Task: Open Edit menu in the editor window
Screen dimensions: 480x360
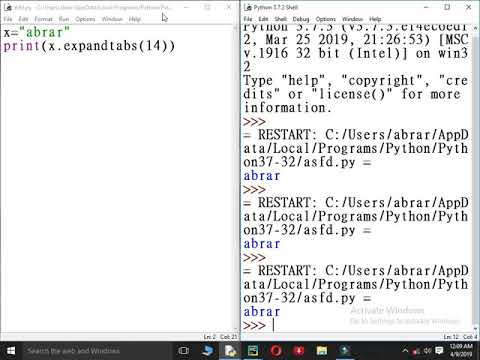Action: click(23, 19)
